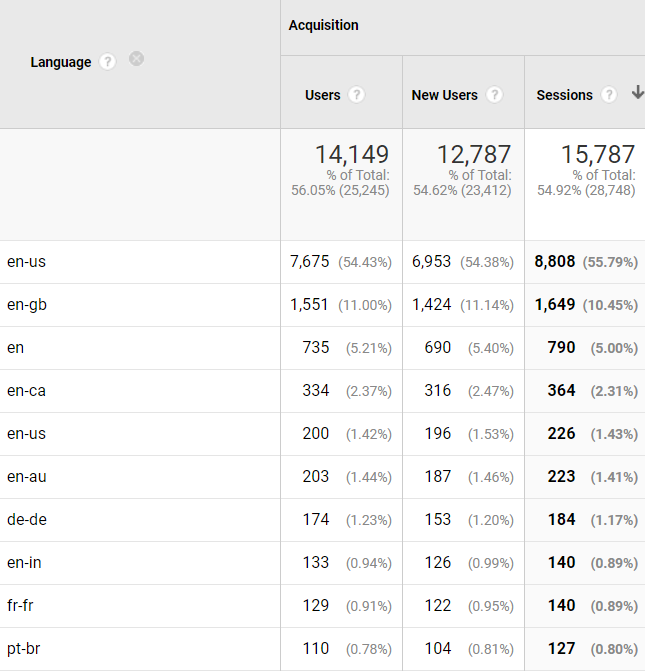The height and width of the screenshot is (672, 645).
Task: Sort table by New Users column header
Action: pos(444,95)
